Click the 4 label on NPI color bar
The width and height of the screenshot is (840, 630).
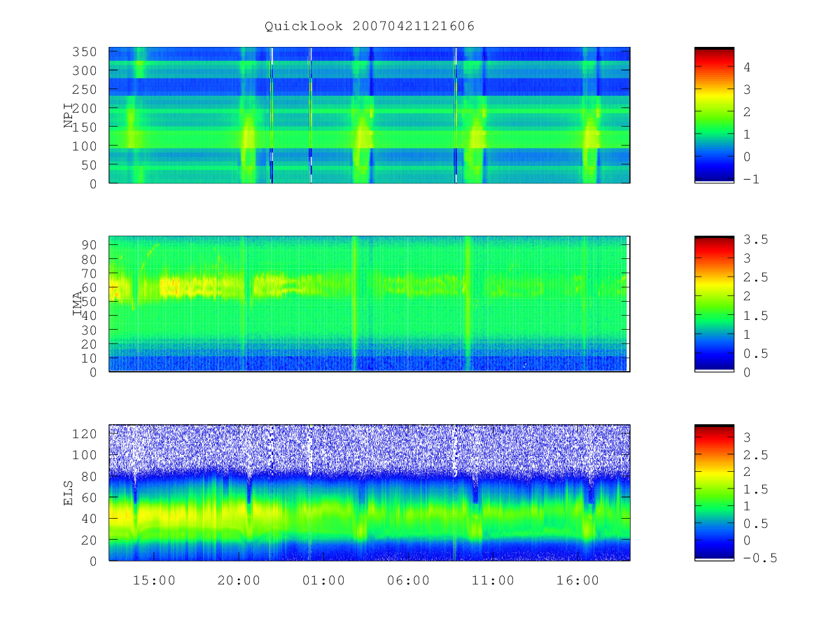coord(748,67)
